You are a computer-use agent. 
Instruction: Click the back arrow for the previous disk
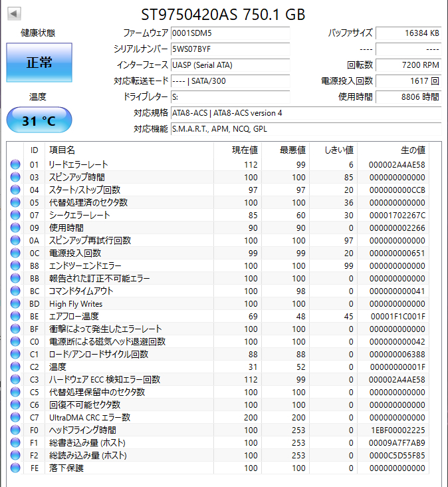[14, 13]
